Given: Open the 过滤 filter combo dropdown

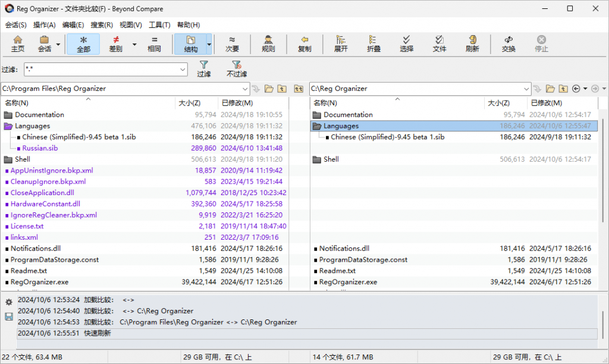Looking at the screenshot, I should [x=183, y=70].
